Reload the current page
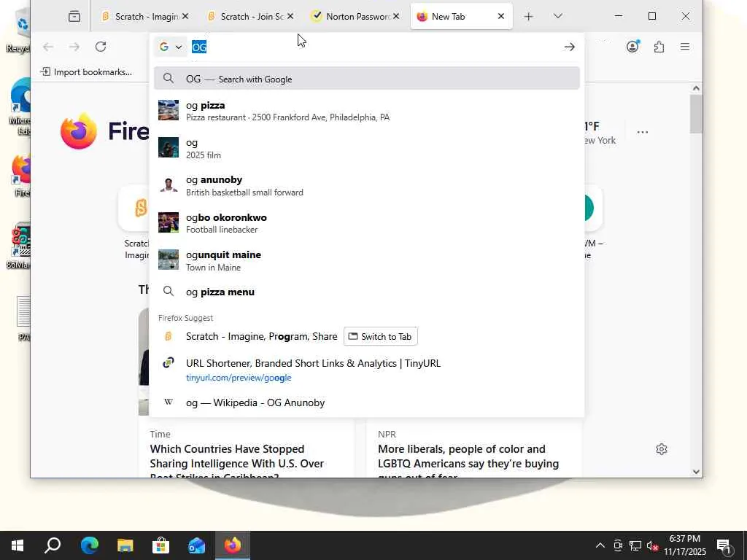The image size is (747, 560). [x=101, y=47]
